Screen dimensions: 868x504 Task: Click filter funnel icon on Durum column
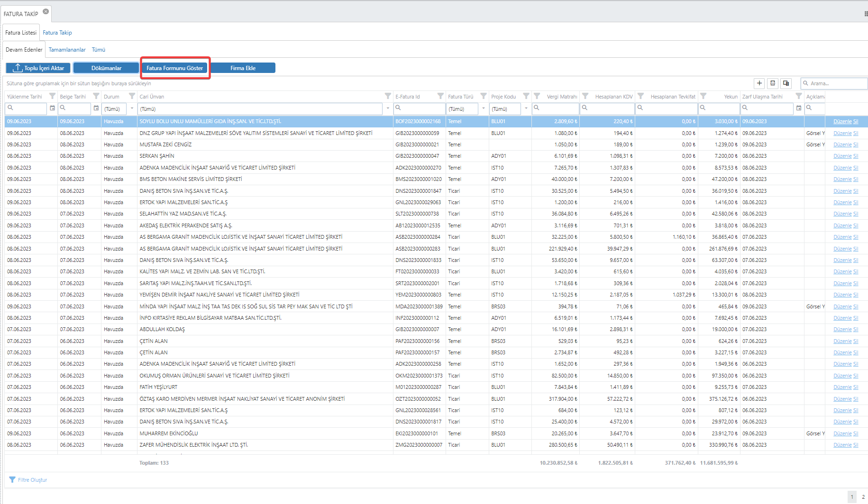(x=132, y=96)
